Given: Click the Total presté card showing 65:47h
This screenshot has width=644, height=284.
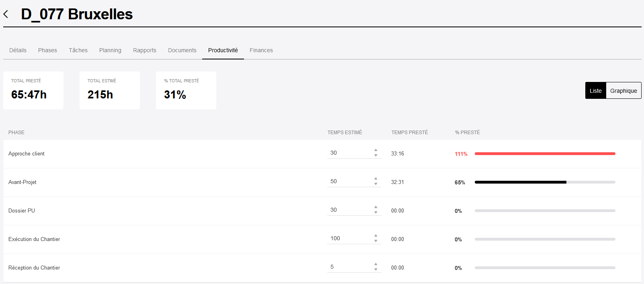Looking at the screenshot, I should click(33, 90).
